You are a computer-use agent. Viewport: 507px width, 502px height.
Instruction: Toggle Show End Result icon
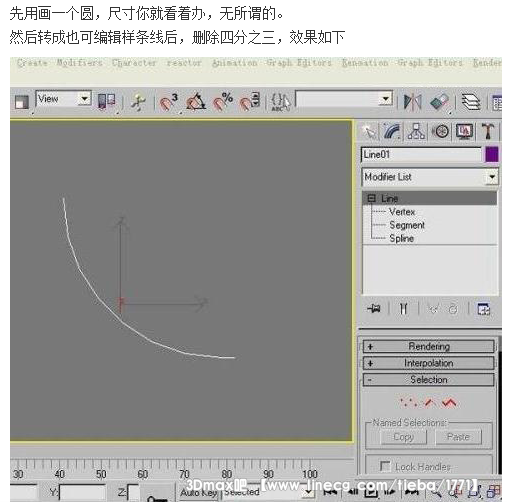(x=403, y=309)
